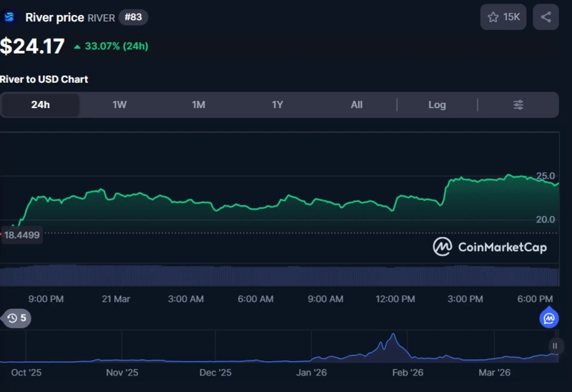Click the $24.17 price text
The height and width of the screenshot is (392, 572).
[x=32, y=46]
